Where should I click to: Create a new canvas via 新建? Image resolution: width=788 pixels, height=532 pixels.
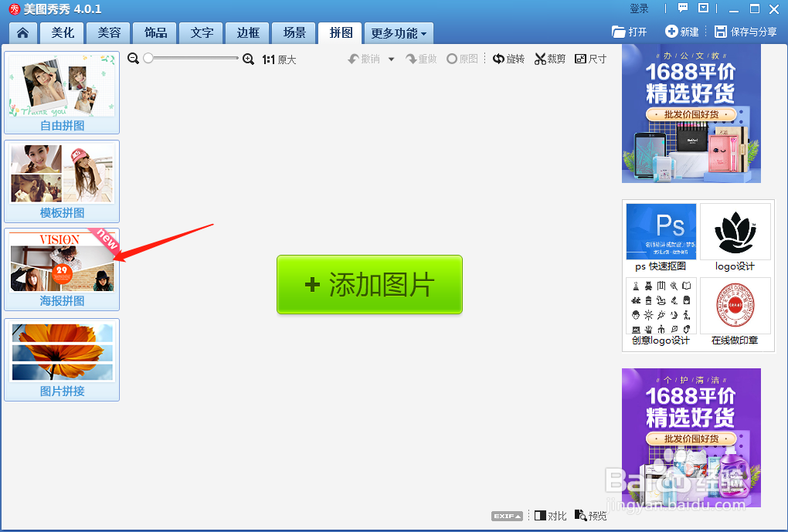tap(681, 32)
